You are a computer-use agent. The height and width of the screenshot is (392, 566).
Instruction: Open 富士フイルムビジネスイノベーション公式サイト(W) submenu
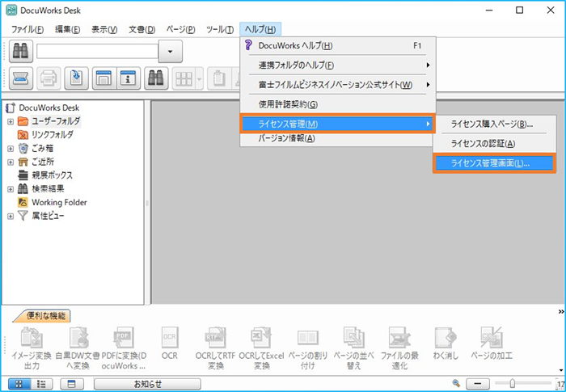(338, 85)
